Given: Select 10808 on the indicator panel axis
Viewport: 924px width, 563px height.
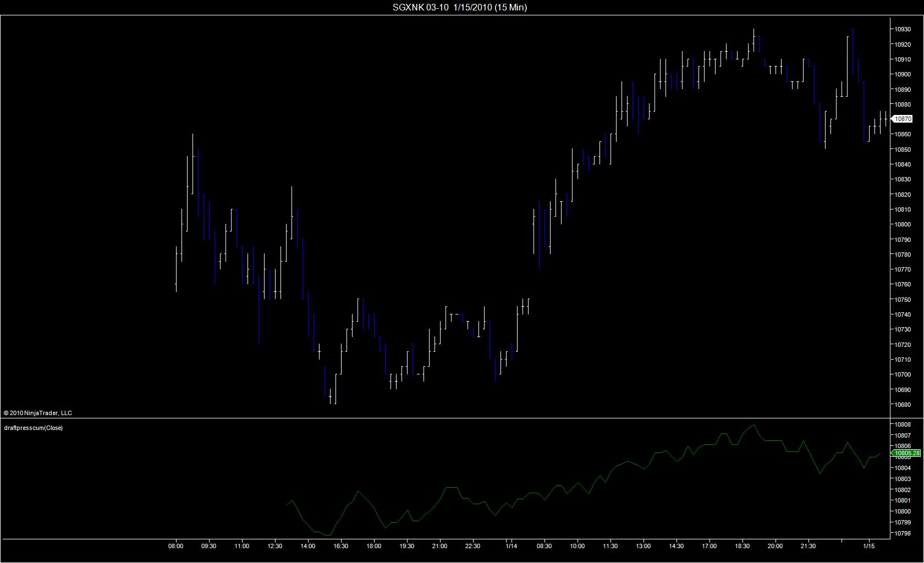Looking at the screenshot, I should [903, 424].
